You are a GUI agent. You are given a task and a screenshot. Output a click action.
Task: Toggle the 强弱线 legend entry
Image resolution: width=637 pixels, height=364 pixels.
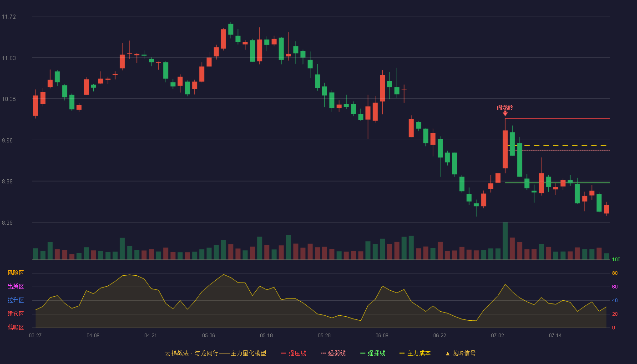pos(333,353)
